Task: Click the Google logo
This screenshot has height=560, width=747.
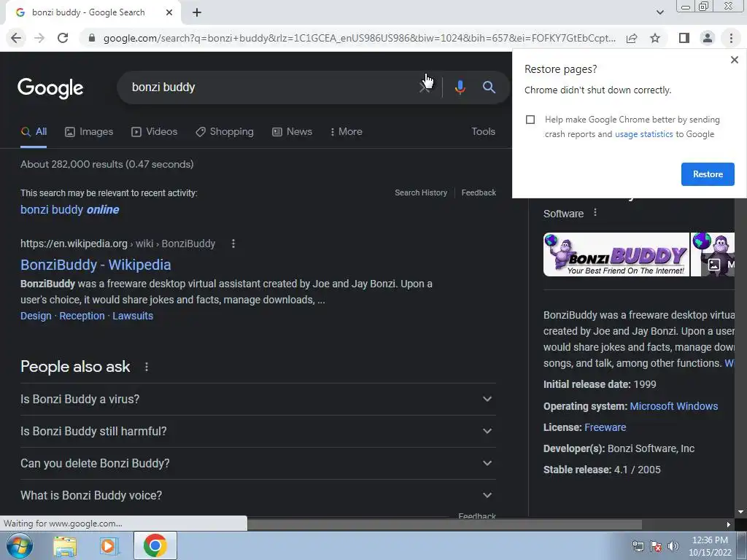Action: click(50, 88)
